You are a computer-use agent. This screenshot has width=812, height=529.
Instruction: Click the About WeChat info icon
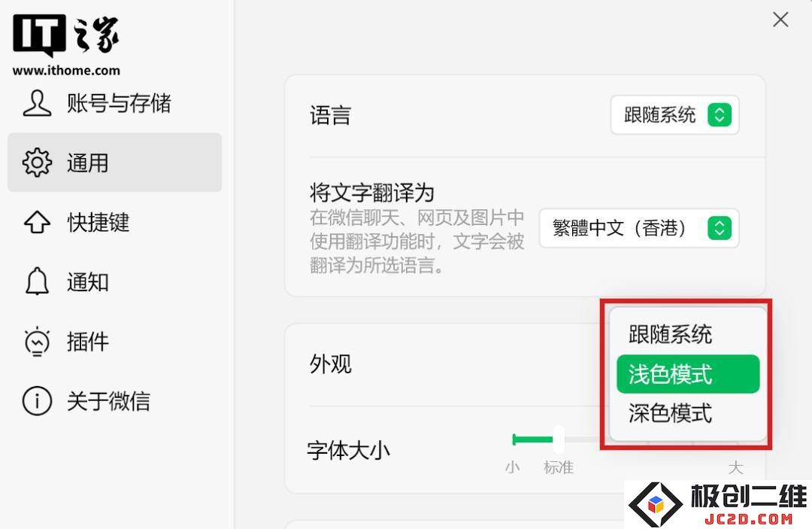click(37, 401)
